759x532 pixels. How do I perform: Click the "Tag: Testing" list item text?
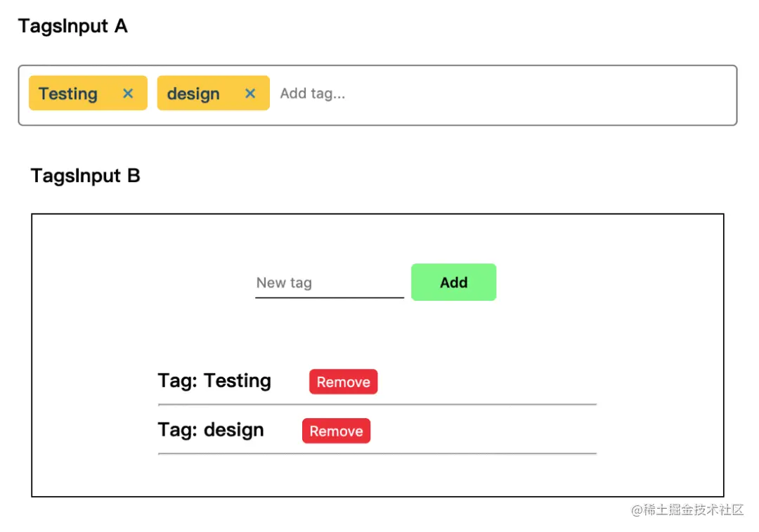point(214,381)
